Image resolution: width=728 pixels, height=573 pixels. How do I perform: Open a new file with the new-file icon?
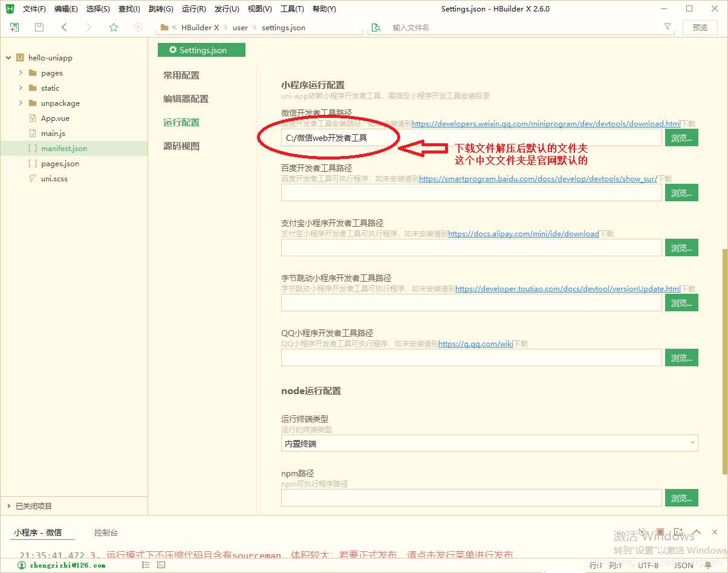(x=13, y=27)
